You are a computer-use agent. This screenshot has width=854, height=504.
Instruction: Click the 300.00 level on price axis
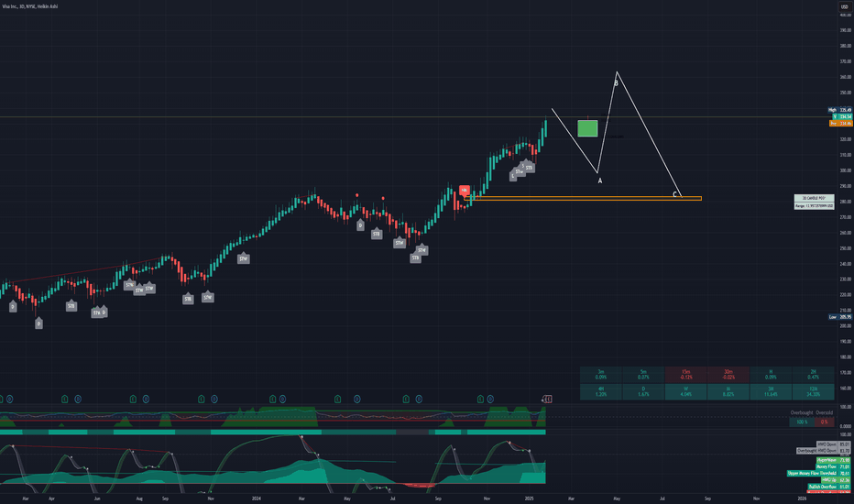tap(845, 170)
